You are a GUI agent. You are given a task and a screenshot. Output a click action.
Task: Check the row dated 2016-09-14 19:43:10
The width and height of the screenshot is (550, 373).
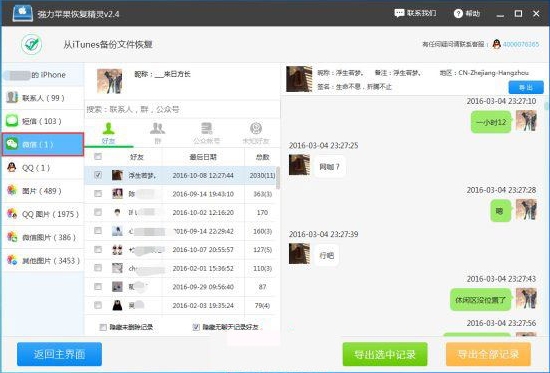[x=98, y=193]
